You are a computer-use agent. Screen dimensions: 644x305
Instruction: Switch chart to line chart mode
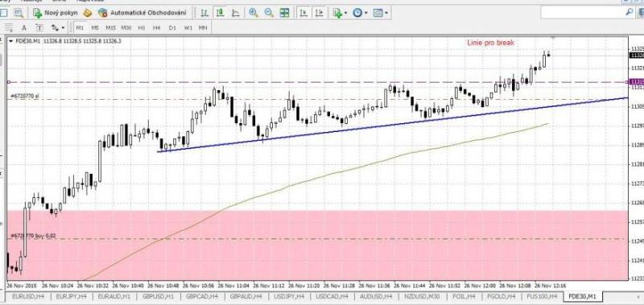[x=236, y=13]
